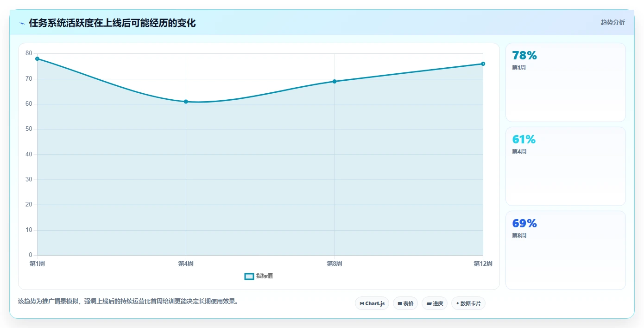The image size is (644, 328).
Task: Click the 80 y-axis tick label
Action: point(29,53)
